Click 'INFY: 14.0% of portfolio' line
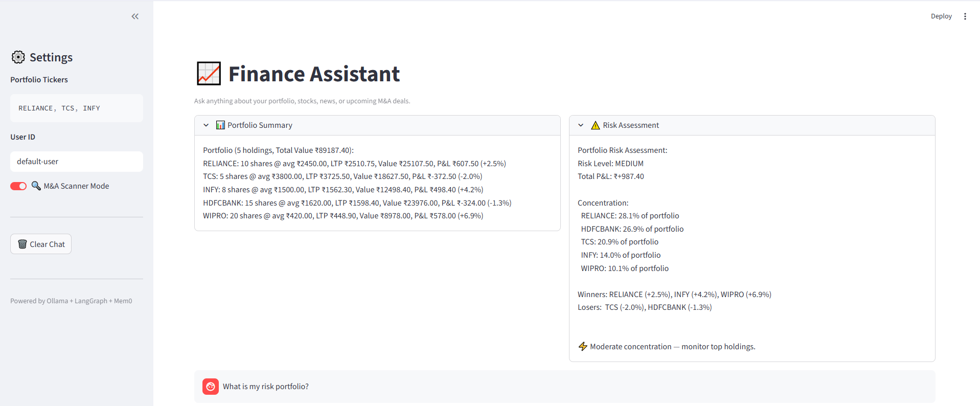Image resolution: width=980 pixels, height=406 pixels. click(621, 255)
